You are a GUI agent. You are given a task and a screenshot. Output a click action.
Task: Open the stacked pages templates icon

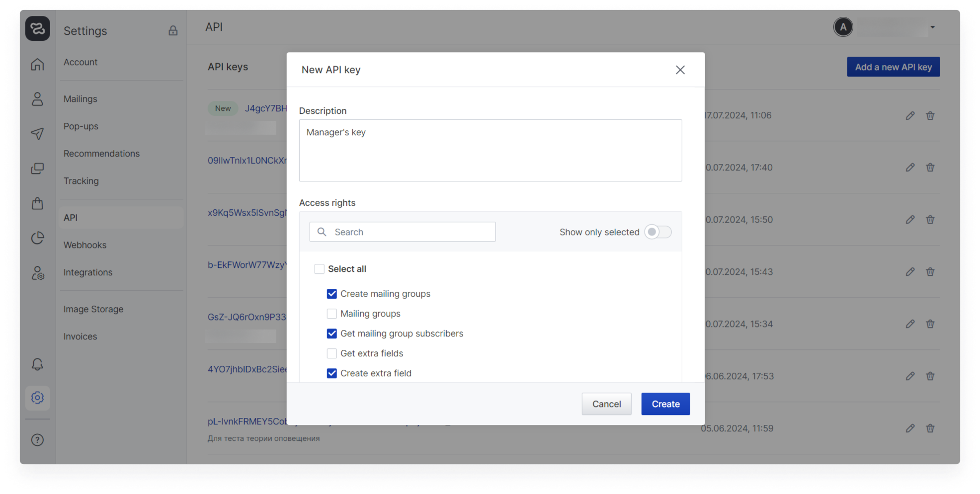(37, 168)
